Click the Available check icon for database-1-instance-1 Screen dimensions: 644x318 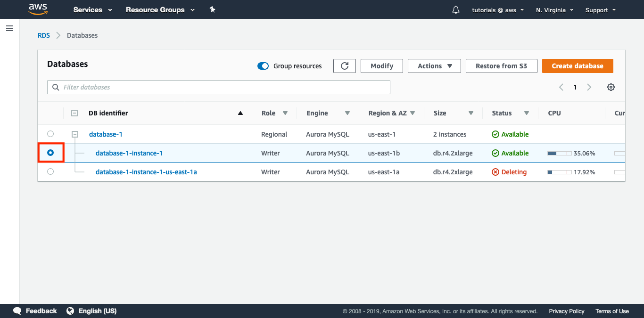pyautogui.click(x=495, y=153)
